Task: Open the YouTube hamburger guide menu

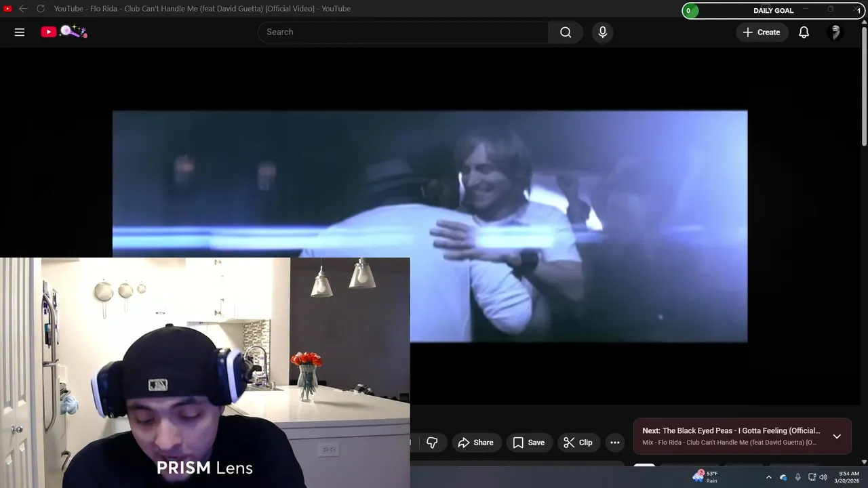Action: (20, 32)
